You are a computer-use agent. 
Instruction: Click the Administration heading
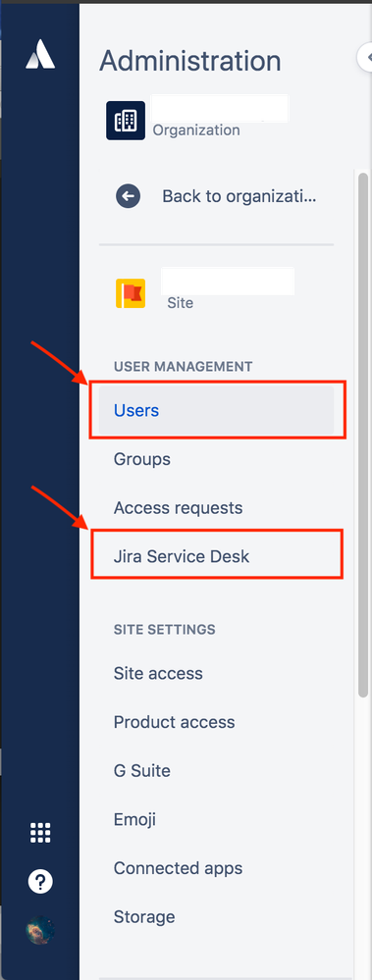point(190,61)
